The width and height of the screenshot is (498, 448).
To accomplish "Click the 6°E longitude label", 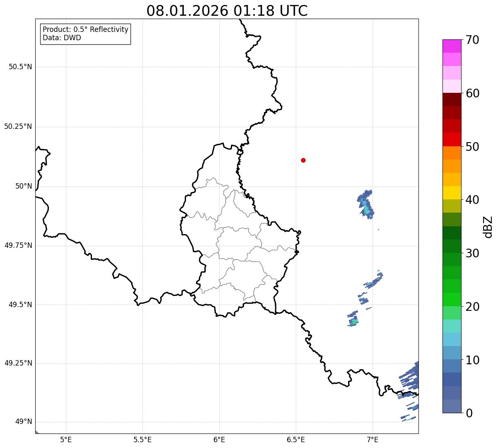I will (219, 439).
